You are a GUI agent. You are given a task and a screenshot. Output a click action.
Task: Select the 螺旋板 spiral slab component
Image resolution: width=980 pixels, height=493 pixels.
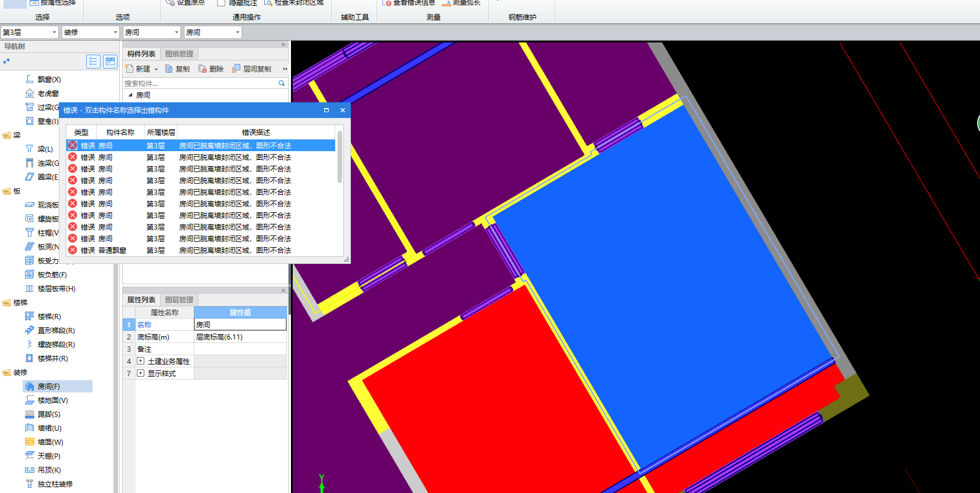tap(42, 219)
